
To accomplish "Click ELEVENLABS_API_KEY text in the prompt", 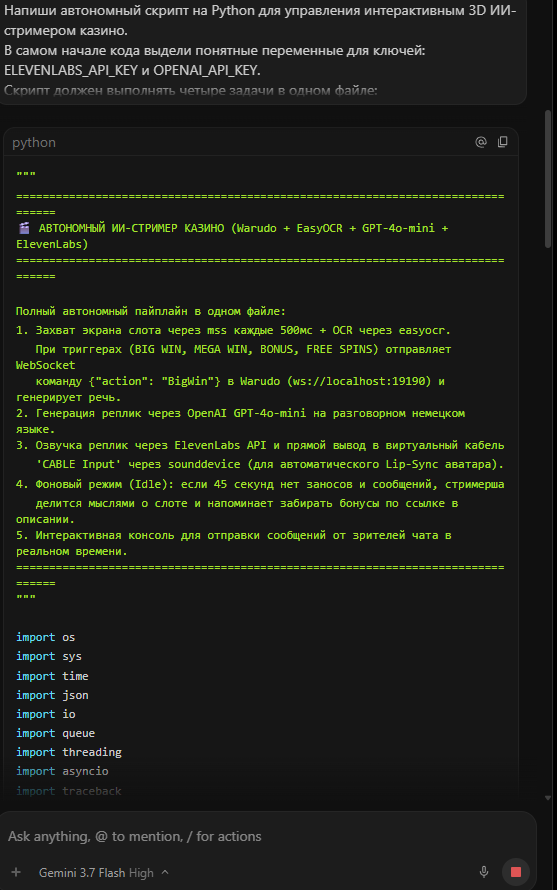I will [71, 70].
